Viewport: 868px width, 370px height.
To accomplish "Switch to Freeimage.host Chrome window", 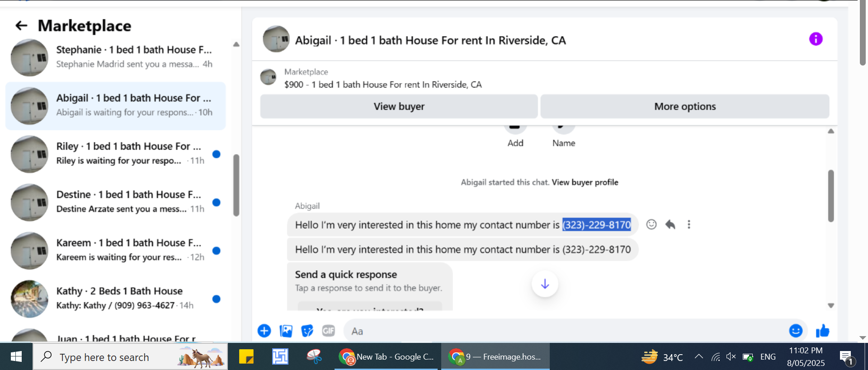I will coord(495,357).
